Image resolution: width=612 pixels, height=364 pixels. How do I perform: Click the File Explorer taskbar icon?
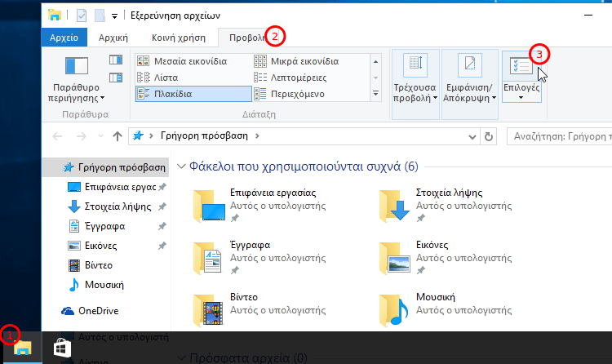coord(22,348)
